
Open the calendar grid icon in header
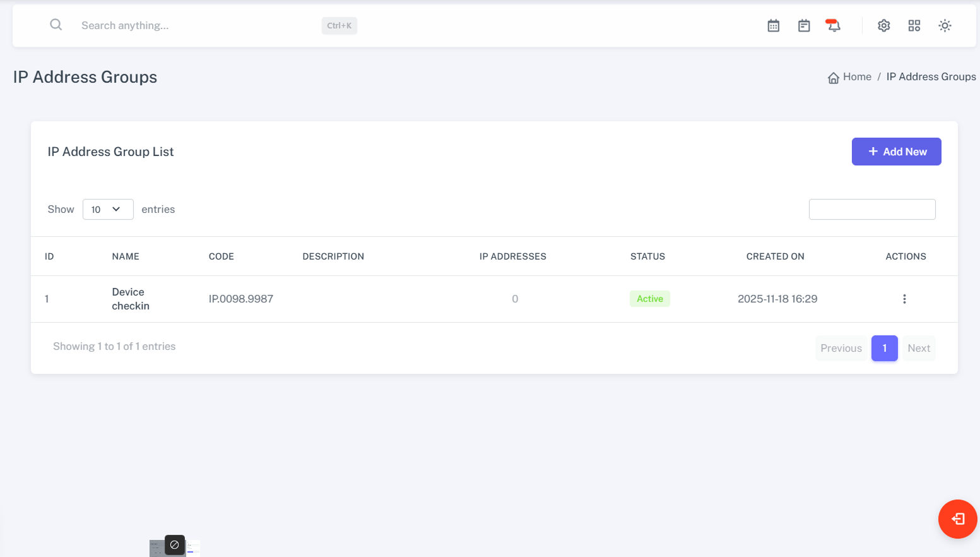click(x=773, y=26)
